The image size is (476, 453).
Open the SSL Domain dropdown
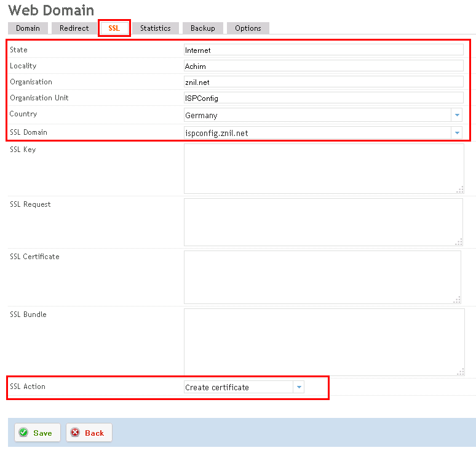pos(456,132)
